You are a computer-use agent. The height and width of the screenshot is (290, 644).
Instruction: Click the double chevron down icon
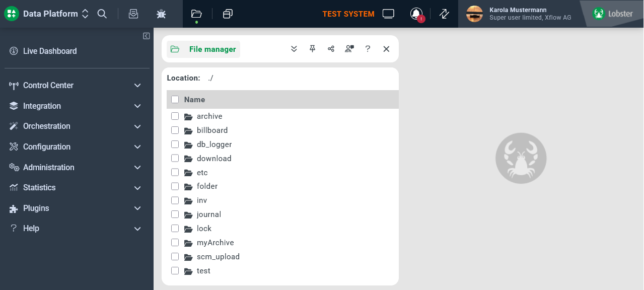(x=294, y=49)
